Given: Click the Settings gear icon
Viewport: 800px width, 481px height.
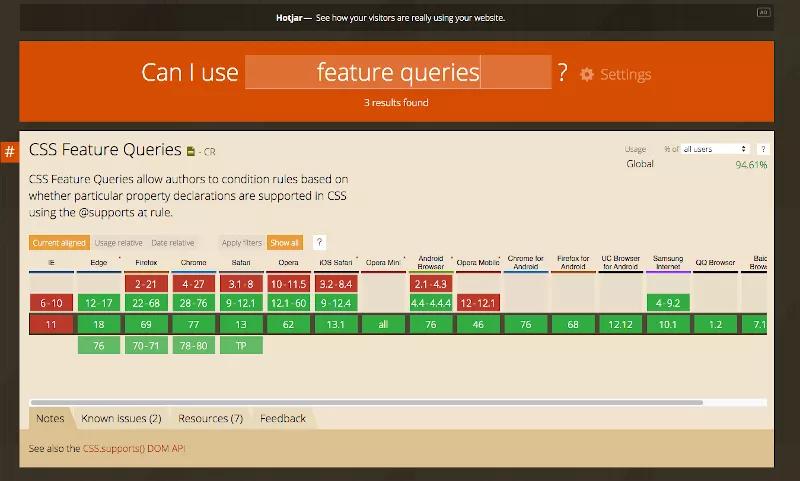Looking at the screenshot, I should coord(587,75).
